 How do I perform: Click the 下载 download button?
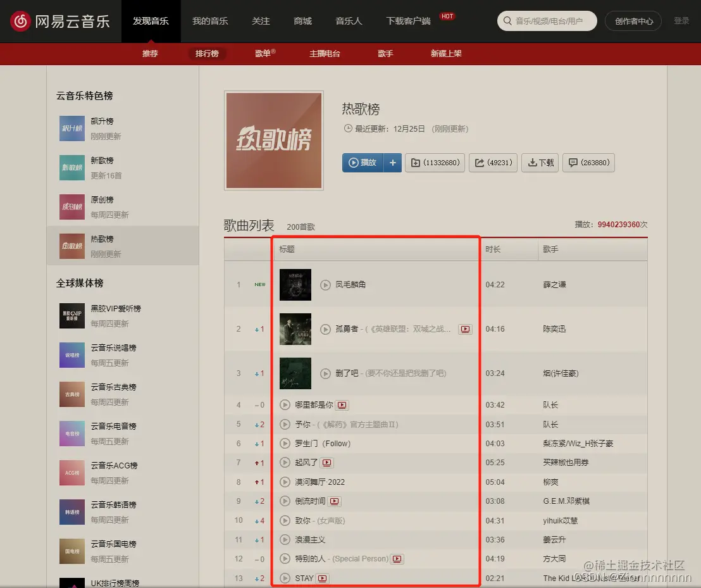pos(540,163)
